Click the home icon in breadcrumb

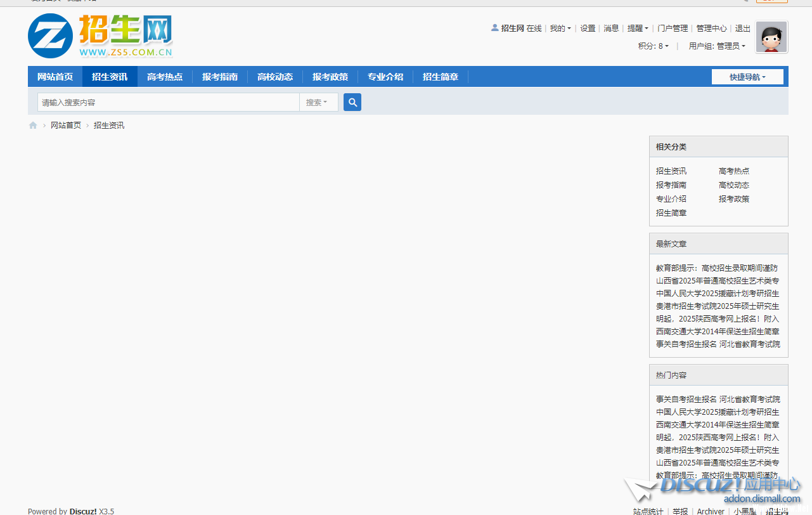(x=33, y=126)
